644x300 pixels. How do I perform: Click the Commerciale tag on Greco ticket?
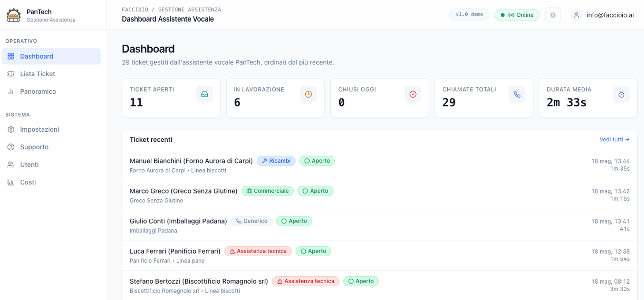coord(268,191)
